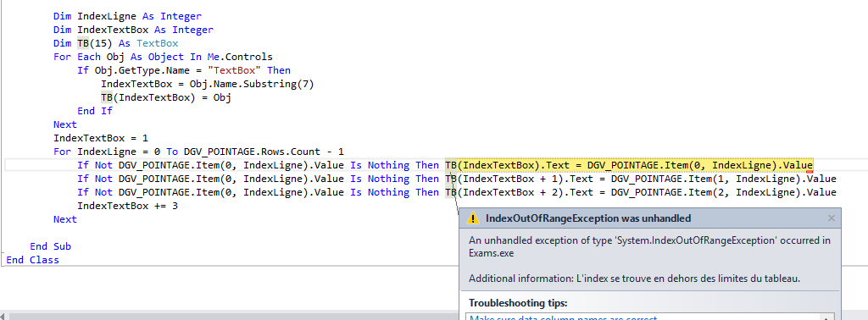Click the highlighted TB(IndexTextBox).Text statement

(x=628, y=165)
